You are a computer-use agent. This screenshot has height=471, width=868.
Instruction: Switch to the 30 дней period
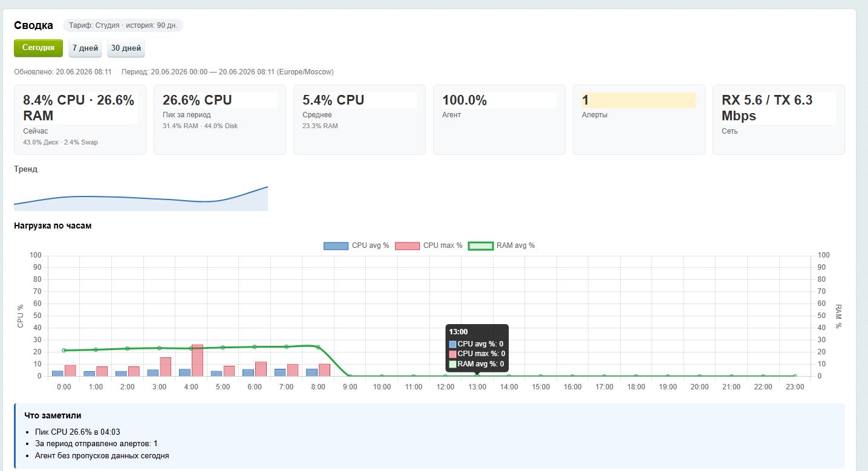coord(126,48)
